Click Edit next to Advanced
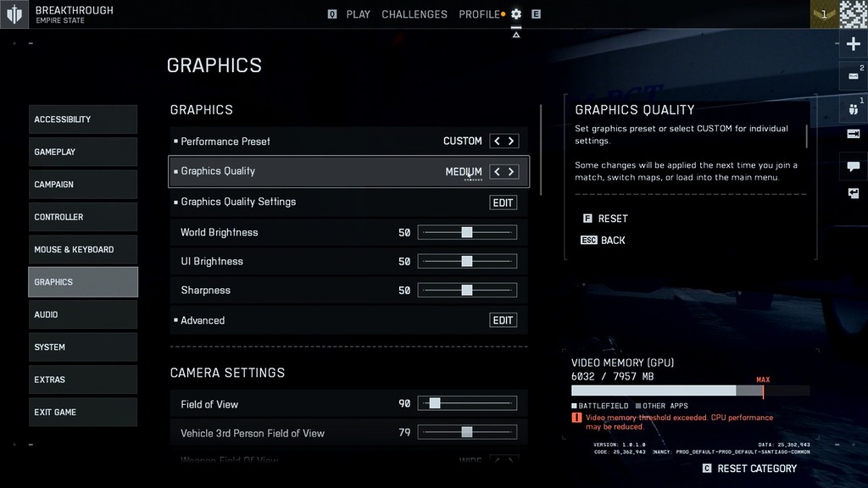 503,320
